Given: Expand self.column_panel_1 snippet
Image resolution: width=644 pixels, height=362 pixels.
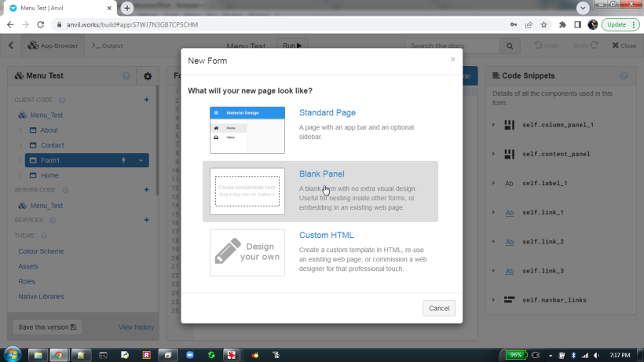Looking at the screenshot, I should click(x=493, y=125).
